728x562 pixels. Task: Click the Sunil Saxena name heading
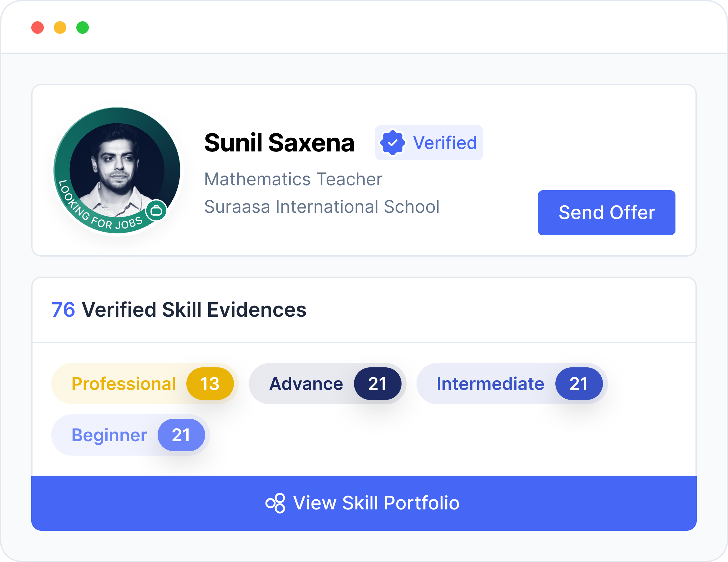coord(279,143)
